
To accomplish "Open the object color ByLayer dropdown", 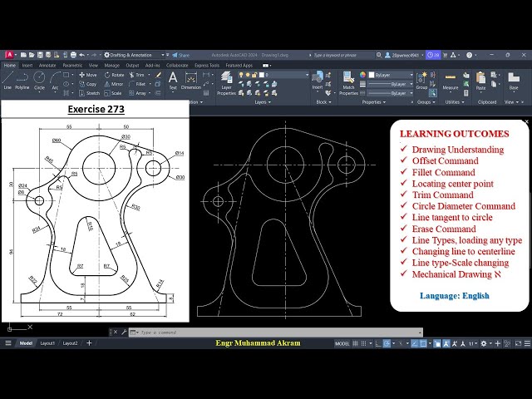I will 391,75.
